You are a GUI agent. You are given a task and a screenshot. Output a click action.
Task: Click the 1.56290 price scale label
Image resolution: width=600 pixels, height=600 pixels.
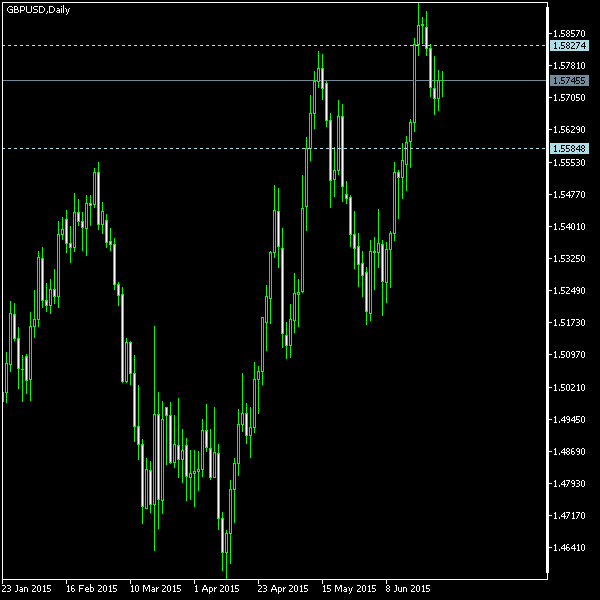(569, 130)
